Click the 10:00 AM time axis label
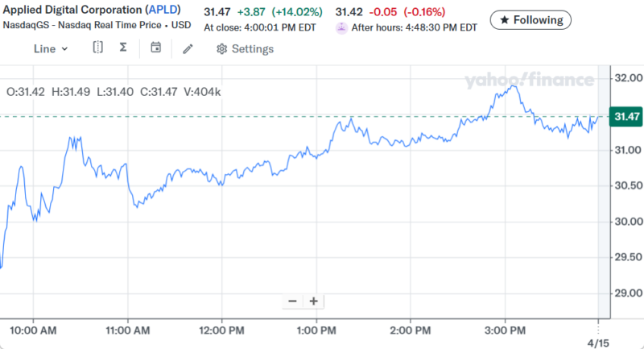 [x=35, y=330]
